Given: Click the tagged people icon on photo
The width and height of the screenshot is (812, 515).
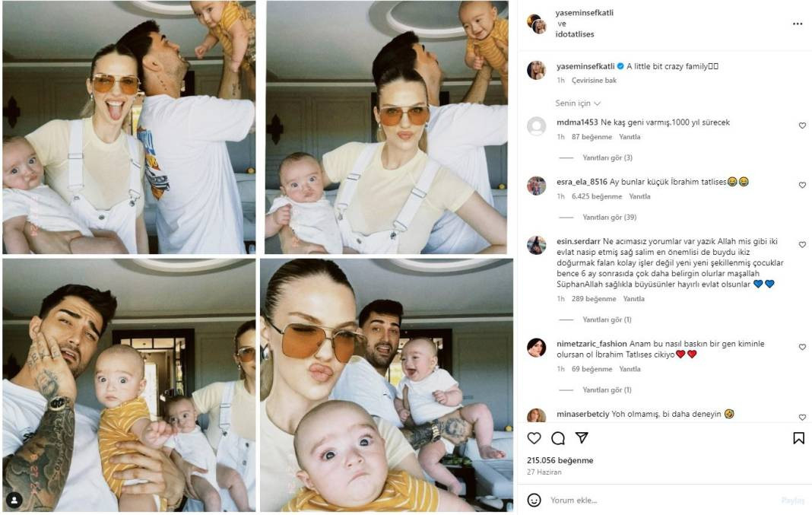Looking at the screenshot, I should [x=14, y=500].
